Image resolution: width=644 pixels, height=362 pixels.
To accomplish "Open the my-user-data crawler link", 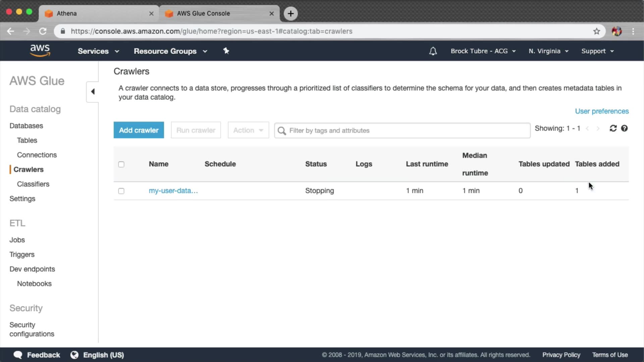I will coord(173,191).
